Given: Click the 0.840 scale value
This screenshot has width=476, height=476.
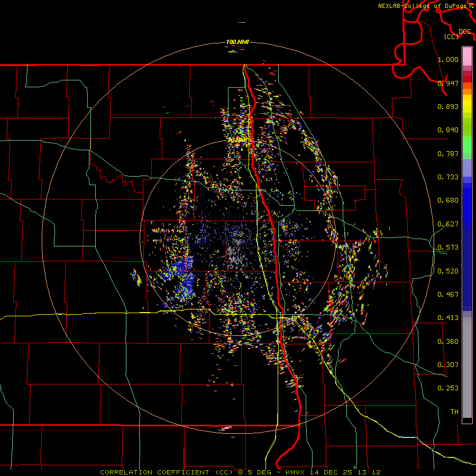Looking at the screenshot, I should click(448, 130).
